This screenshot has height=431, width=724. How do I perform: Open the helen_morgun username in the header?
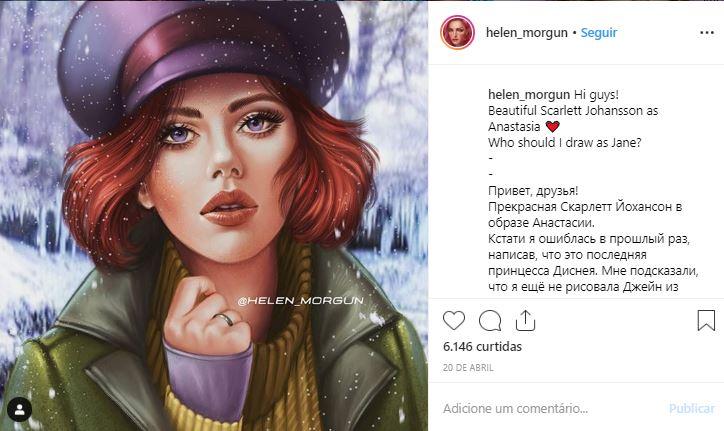coord(526,33)
